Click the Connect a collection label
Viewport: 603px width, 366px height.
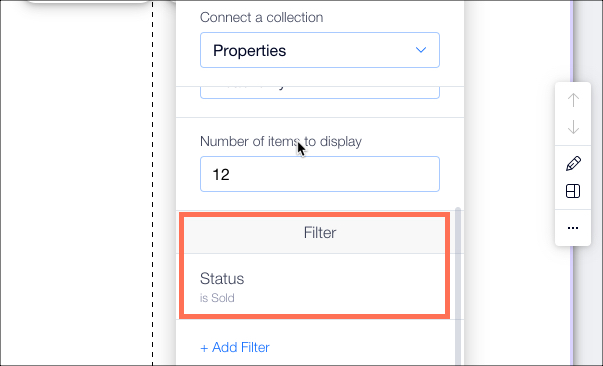tap(262, 17)
